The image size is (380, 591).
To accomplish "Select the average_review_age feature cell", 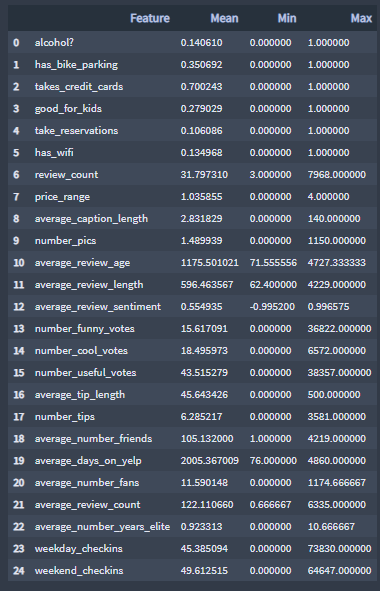I will click(83, 262).
